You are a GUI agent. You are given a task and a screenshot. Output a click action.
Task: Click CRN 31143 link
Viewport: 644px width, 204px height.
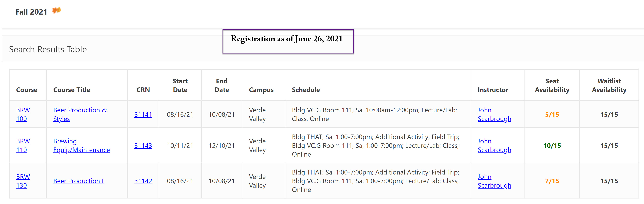coord(143,146)
